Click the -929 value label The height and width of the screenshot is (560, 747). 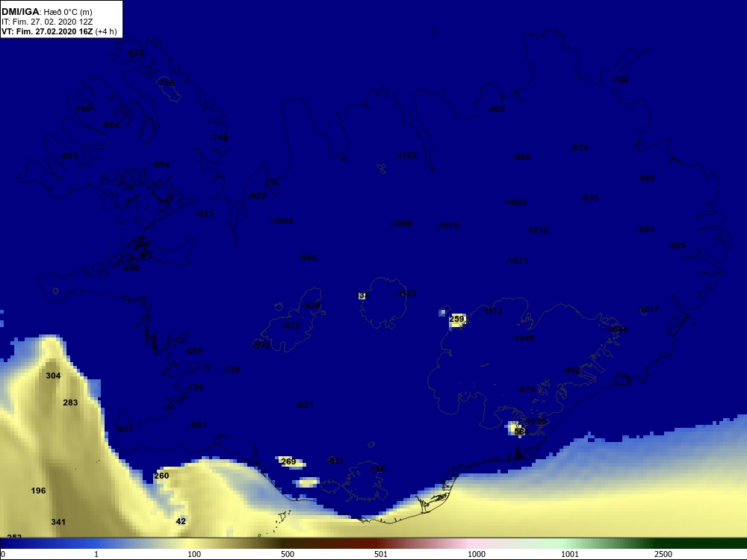[257, 195]
